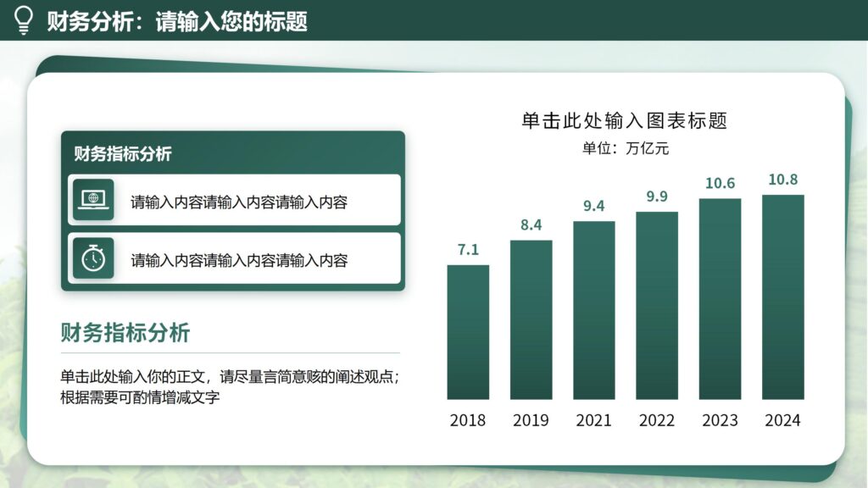Click the 2024 bar in the chart

pyautogui.click(x=783, y=297)
